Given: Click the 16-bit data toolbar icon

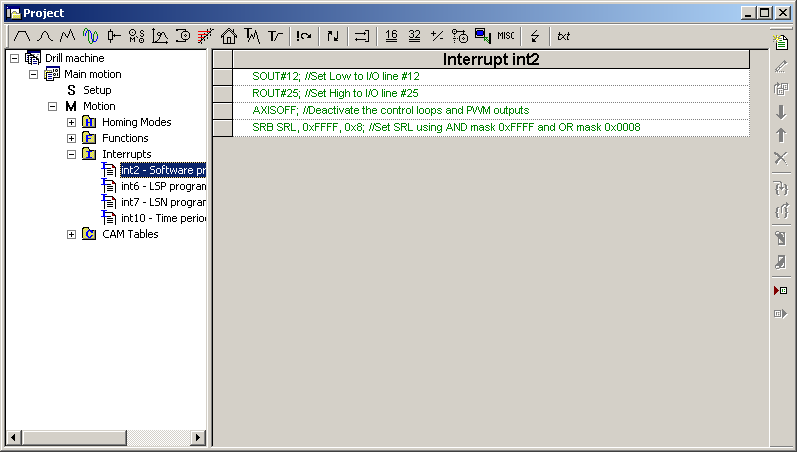Looking at the screenshot, I should [x=391, y=35].
